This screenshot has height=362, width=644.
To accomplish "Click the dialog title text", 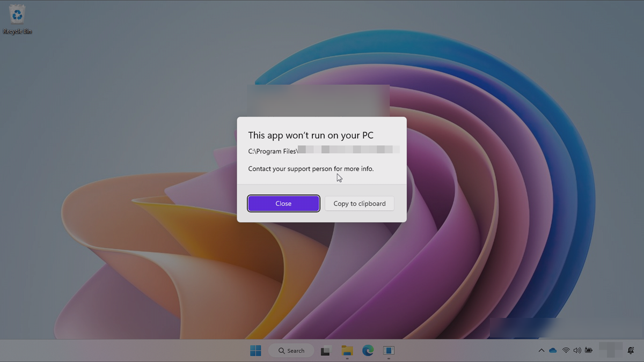I will coord(310,135).
